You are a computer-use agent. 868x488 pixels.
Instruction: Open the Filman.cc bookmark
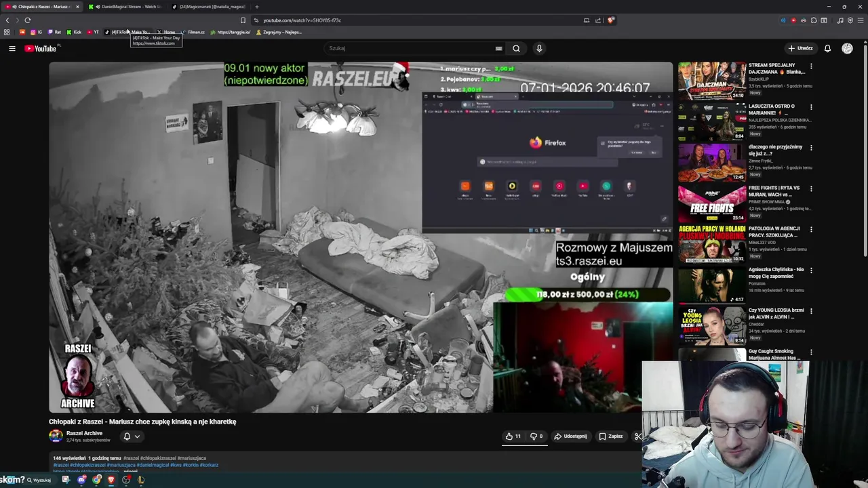coord(193,32)
